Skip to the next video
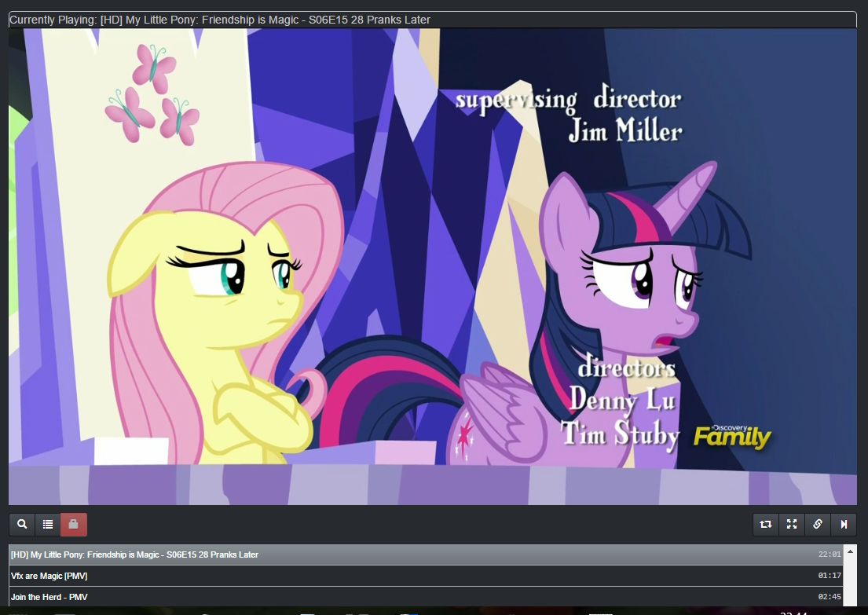Image resolution: width=868 pixels, height=615 pixels. [x=844, y=524]
